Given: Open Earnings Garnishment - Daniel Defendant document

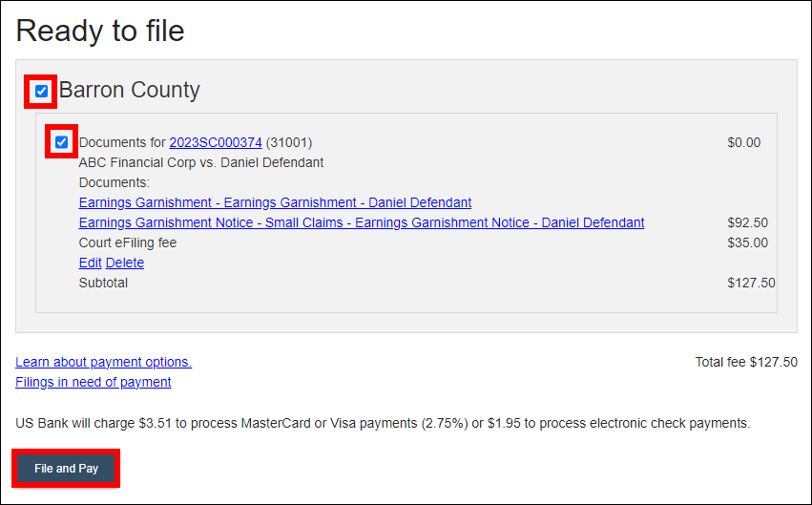Looking at the screenshot, I should coord(275,202).
